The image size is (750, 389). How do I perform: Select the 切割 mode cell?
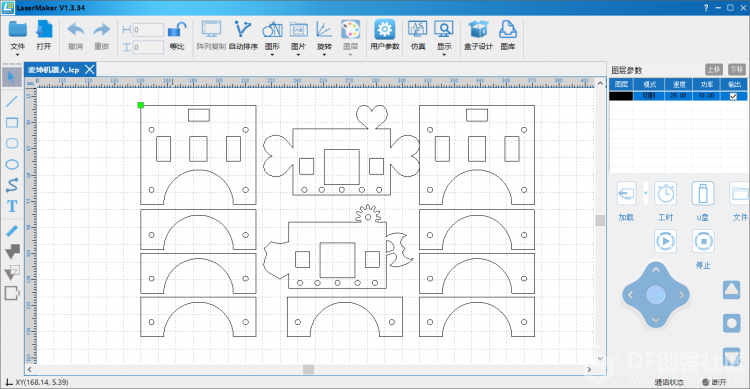[649, 96]
